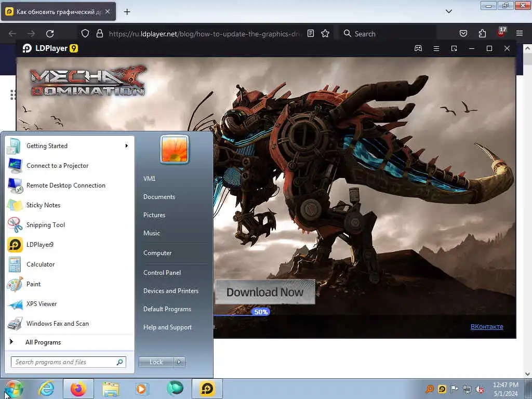Open a new Firefox tab
Image resolution: width=532 pixels, height=399 pixels.
[127, 12]
